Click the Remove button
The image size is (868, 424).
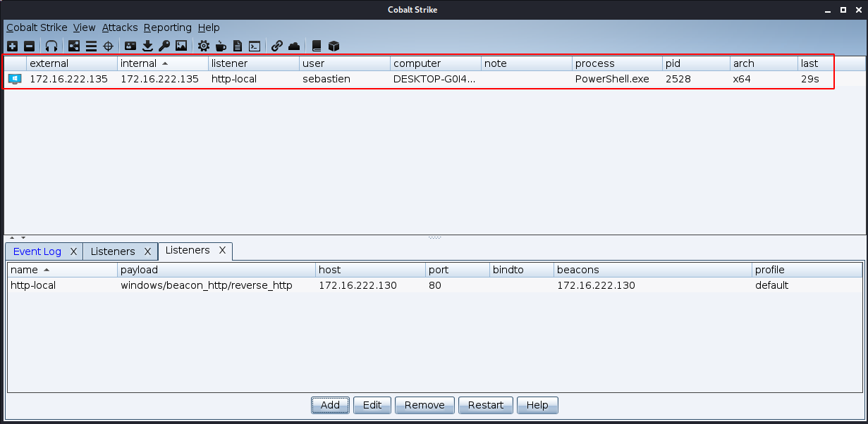[x=424, y=405]
